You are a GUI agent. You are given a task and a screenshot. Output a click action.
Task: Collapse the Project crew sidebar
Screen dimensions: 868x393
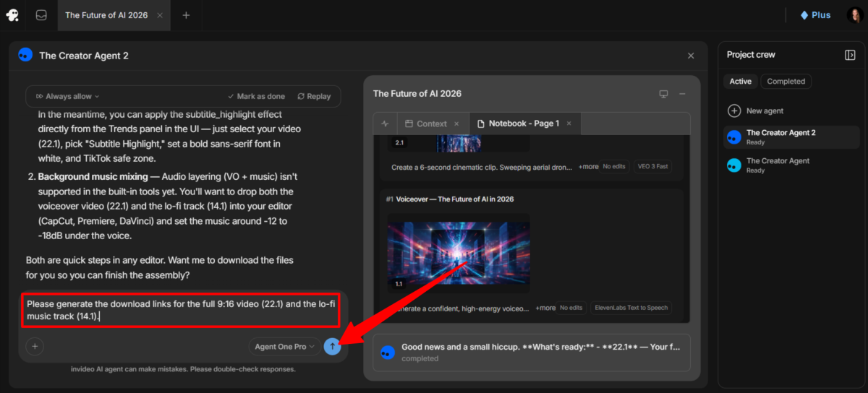(x=850, y=55)
